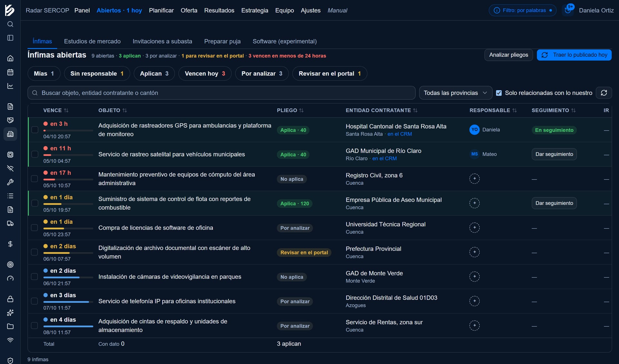Open the 'Todas las provincias' dropdown
619x364 pixels.
455,93
